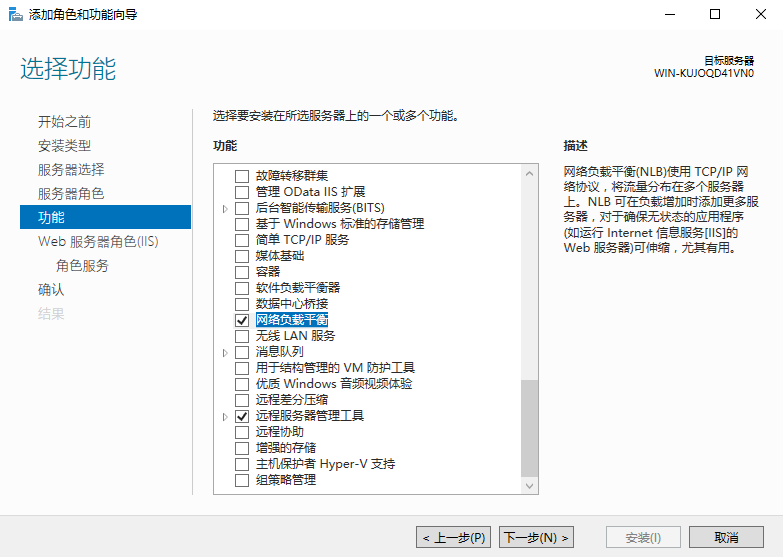
Task: Select the 组策略管理 feature label
Action: (286, 480)
